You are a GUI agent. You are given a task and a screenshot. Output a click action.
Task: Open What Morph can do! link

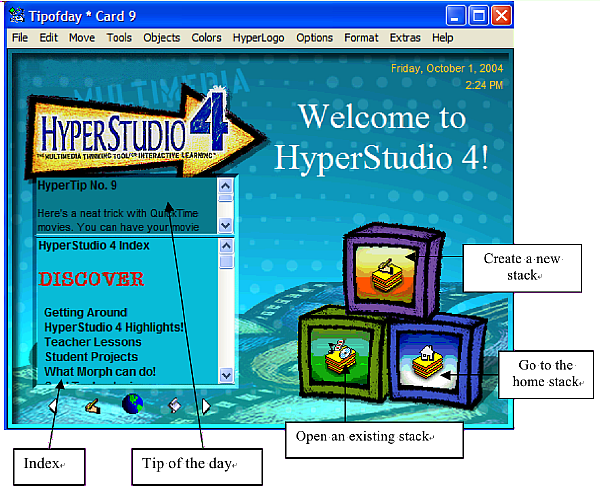(100, 372)
